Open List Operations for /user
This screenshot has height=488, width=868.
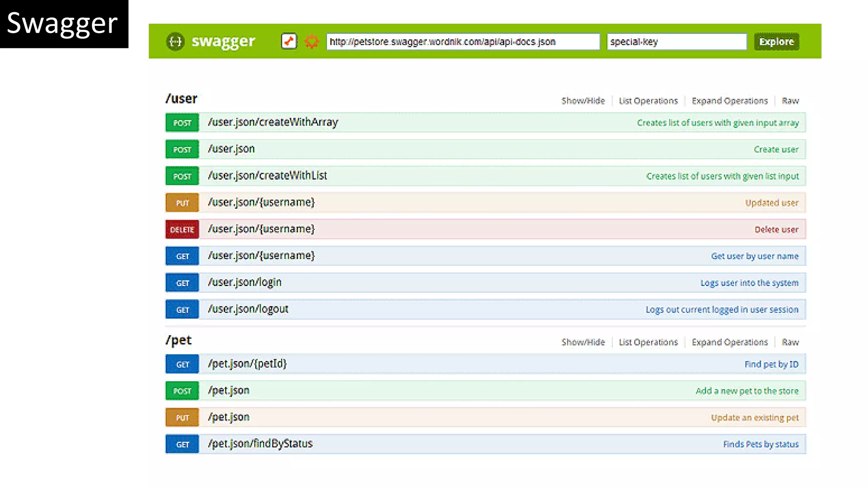point(648,101)
